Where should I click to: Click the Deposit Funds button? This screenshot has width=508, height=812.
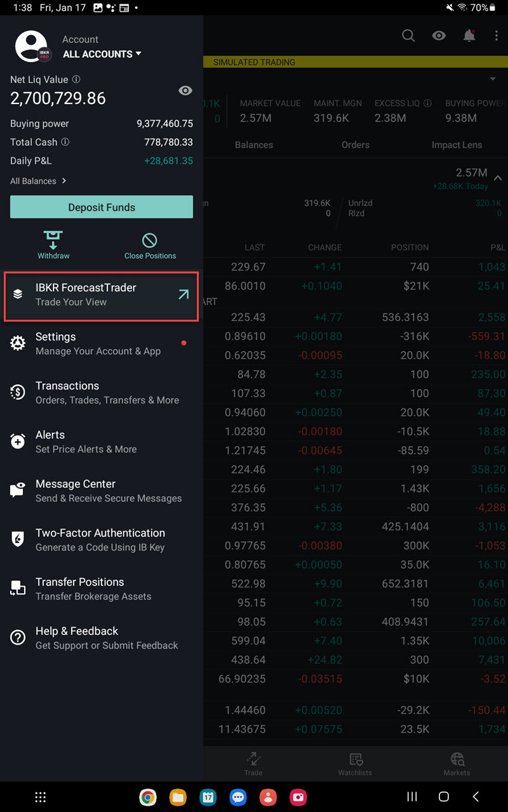[x=102, y=207]
